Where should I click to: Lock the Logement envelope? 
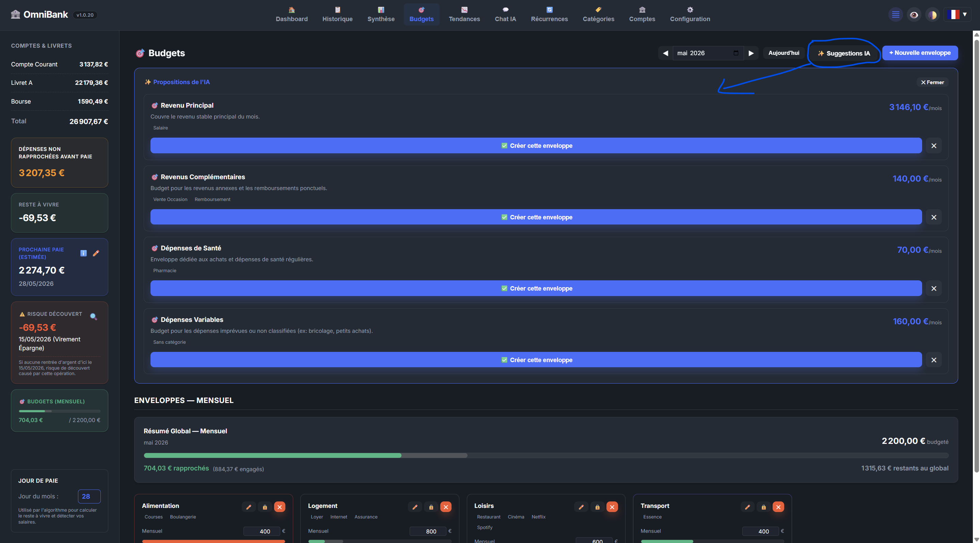point(431,507)
